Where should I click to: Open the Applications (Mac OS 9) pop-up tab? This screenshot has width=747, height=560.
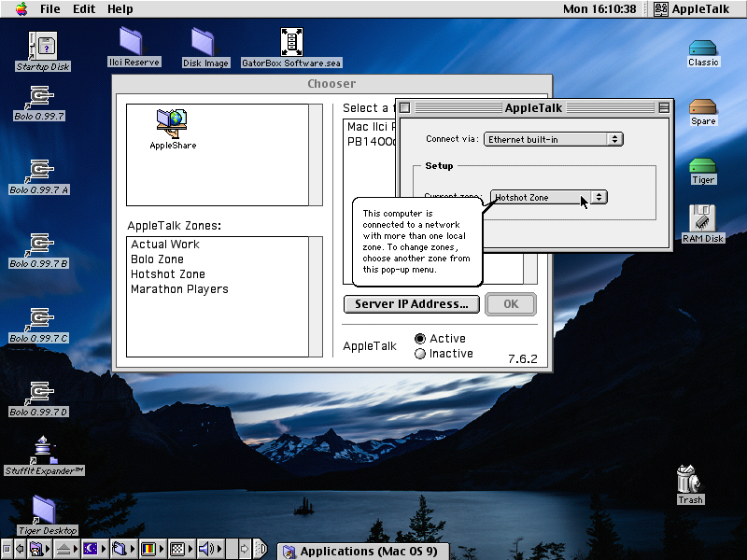tap(363, 552)
